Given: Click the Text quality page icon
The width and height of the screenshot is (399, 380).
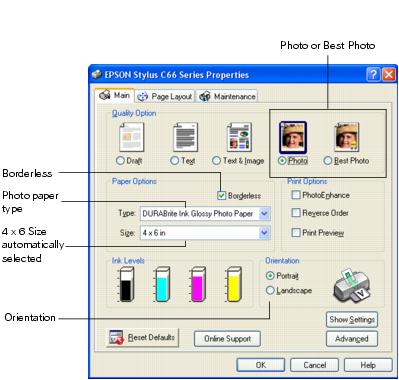Looking at the screenshot, I should pos(185,137).
